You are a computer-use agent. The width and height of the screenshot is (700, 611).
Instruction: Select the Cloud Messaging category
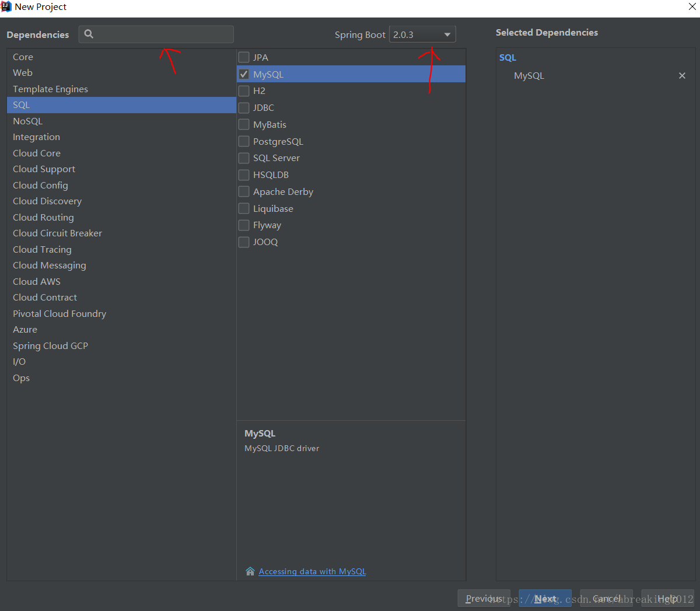point(121,266)
